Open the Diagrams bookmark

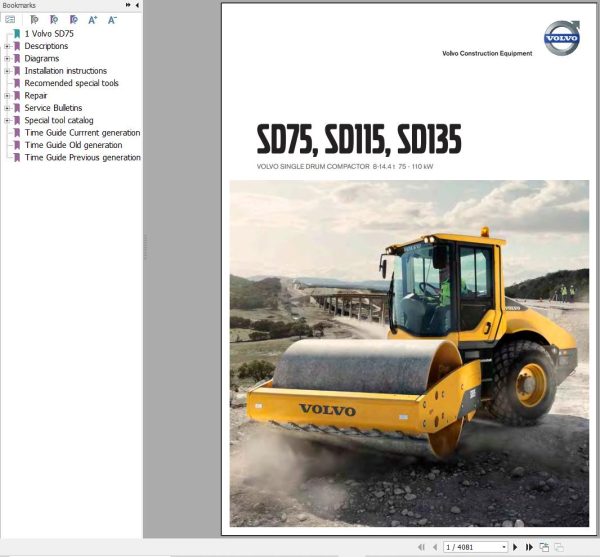(42, 59)
